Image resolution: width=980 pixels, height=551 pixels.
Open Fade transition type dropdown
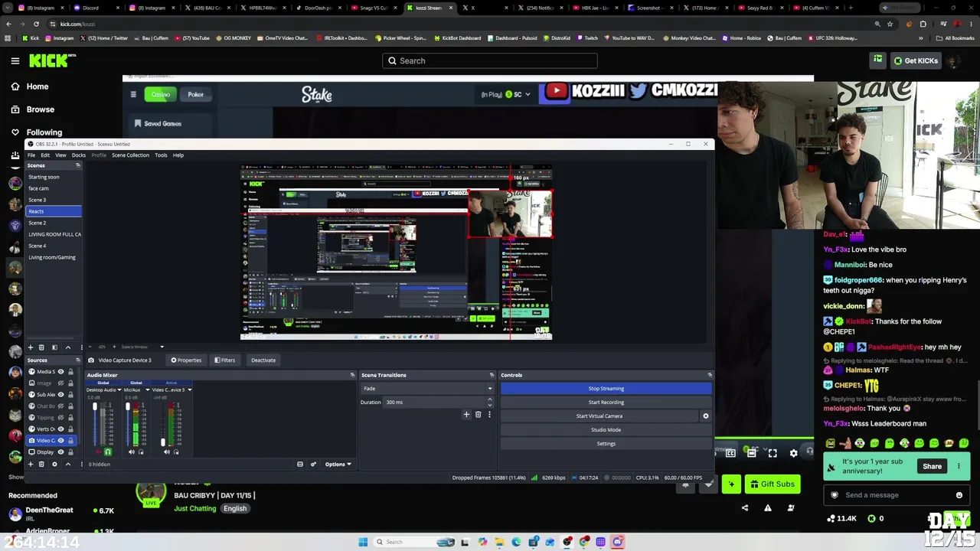click(427, 389)
